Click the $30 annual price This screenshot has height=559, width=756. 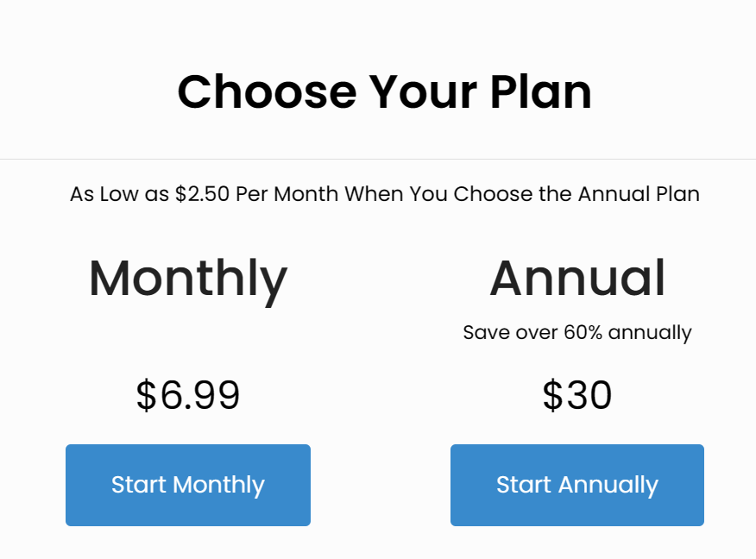[577, 395]
